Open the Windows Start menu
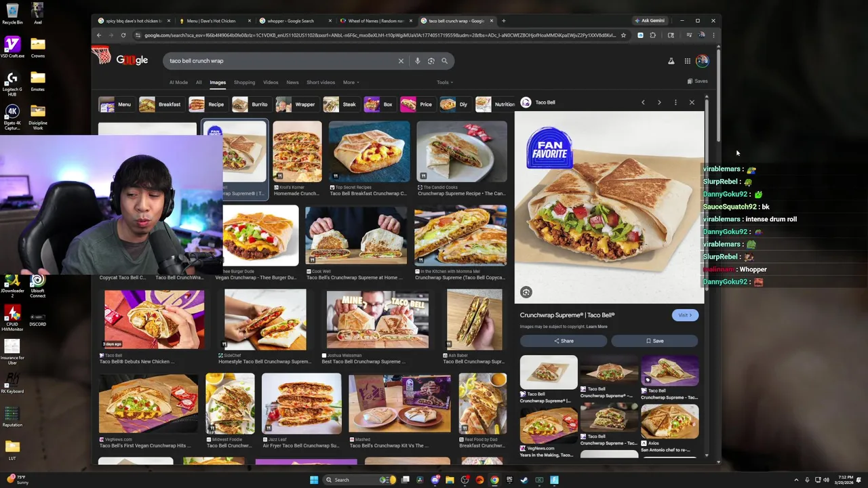Image resolution: width=868 pixels, height=488 pixels. point(314,480)
